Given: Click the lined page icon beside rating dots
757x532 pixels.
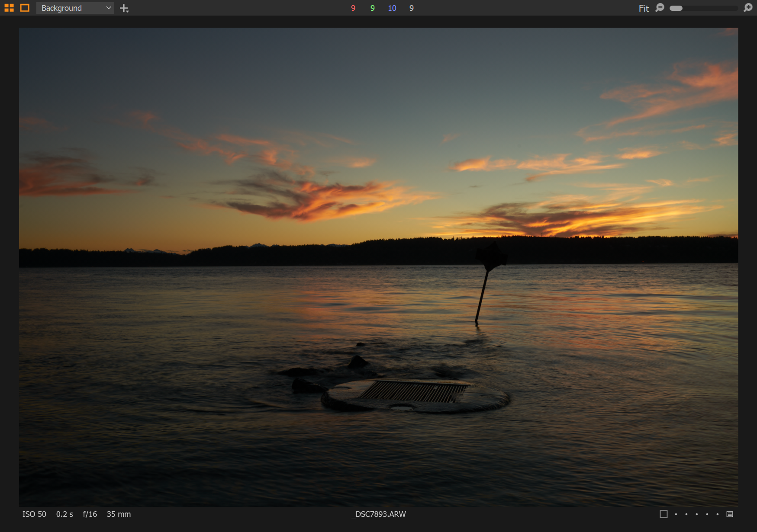Looking at the screenshot, I should coord(730,514).
